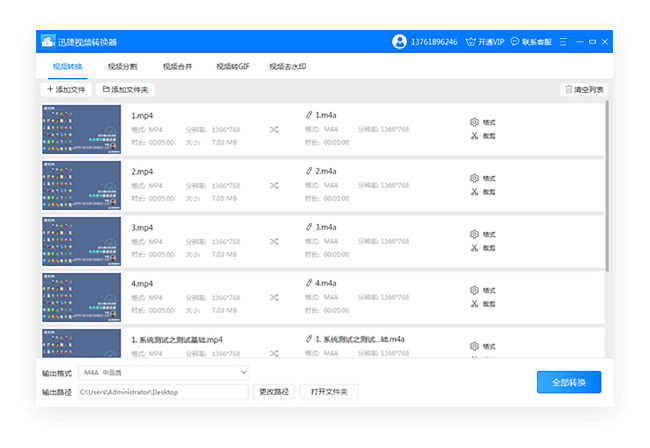The image size is (650, 448).
Task: Click the 更改路径 button
Action: tap(274, 392)
